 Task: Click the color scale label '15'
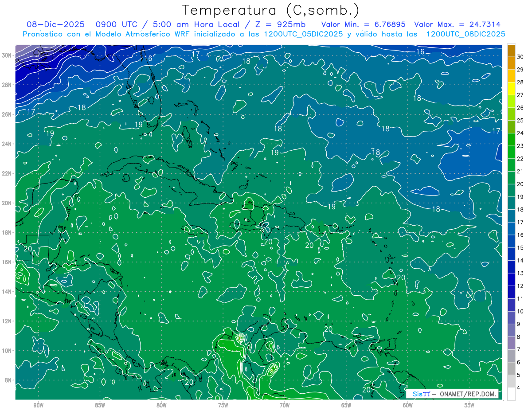click(520, 248)
